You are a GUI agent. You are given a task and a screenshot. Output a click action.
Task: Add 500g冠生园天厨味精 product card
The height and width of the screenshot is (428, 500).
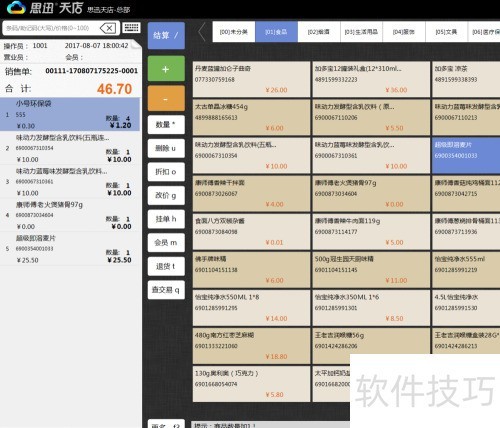[371, 269]
